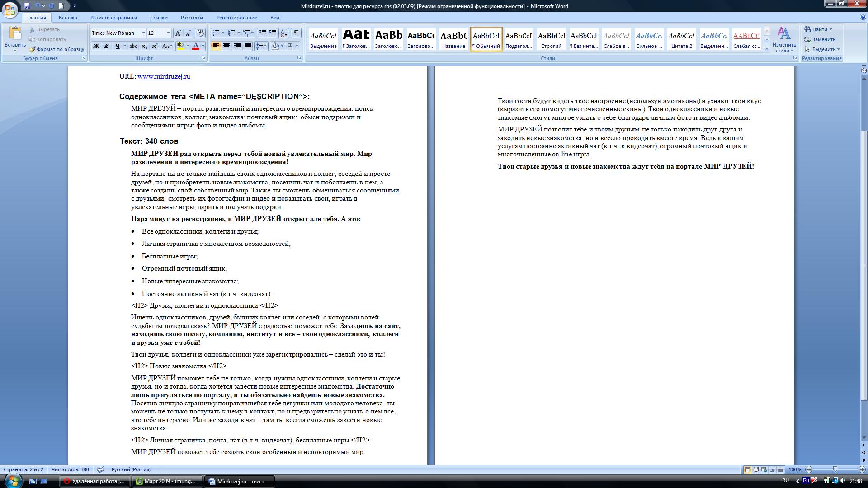Image resolution: width=868 pixels, height=488 pixels.
Task: Open Удалённая работа taskbar window
Action: (x=94, y=481)
